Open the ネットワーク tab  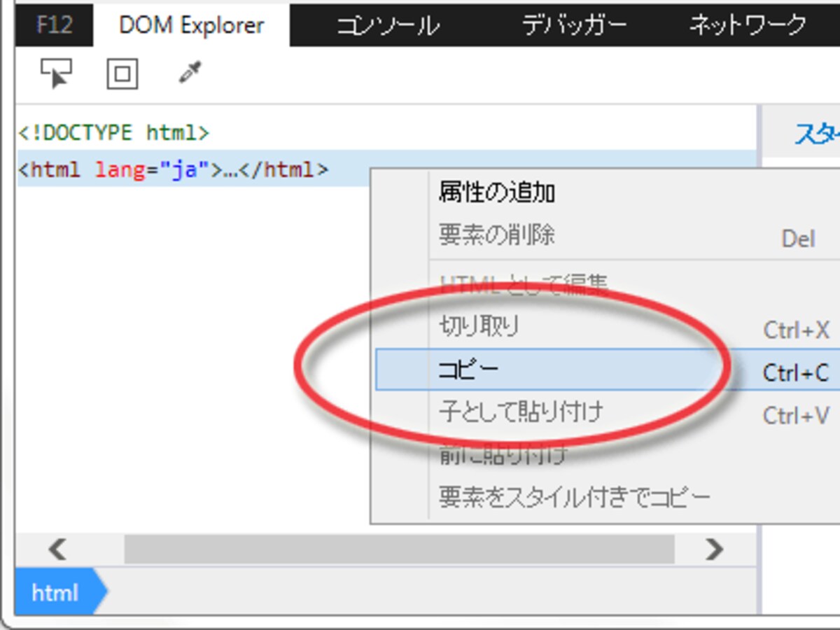click(748, 26)
